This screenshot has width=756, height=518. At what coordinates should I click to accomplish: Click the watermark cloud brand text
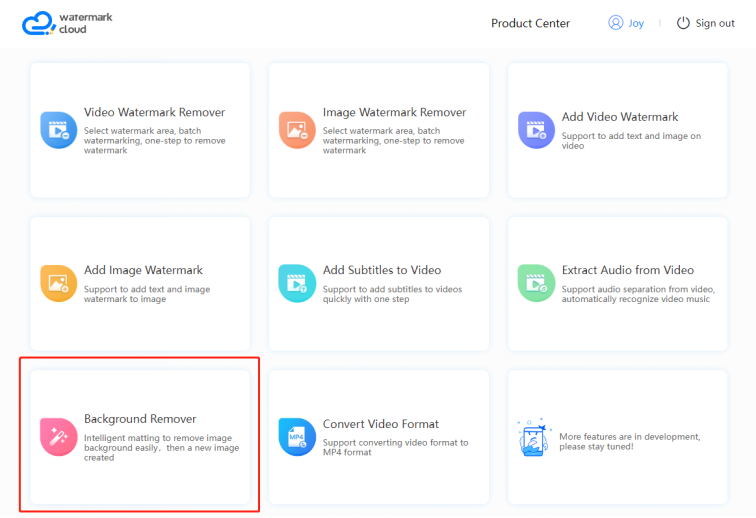tap(86, 23)
